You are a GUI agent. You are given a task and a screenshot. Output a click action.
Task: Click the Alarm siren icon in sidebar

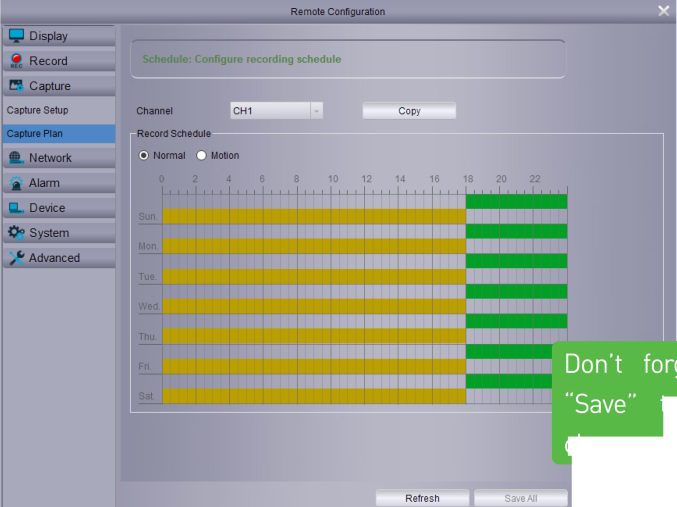(x=16, y=183)
